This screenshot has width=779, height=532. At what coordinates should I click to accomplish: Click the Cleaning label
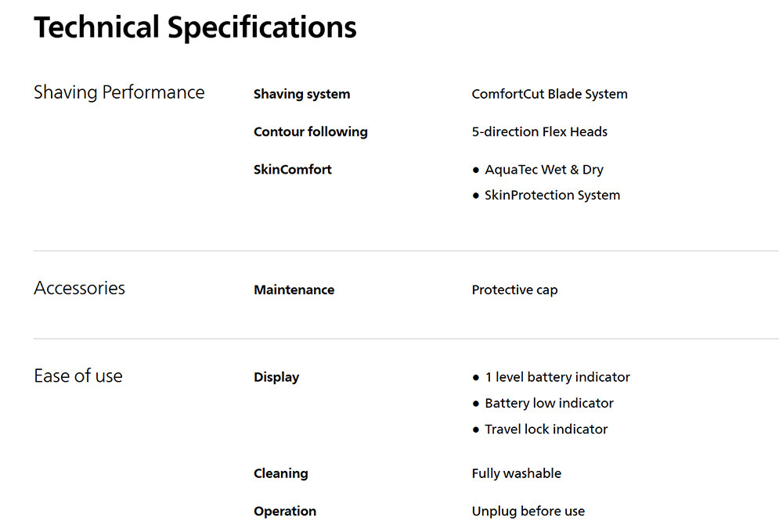(280, 473)
